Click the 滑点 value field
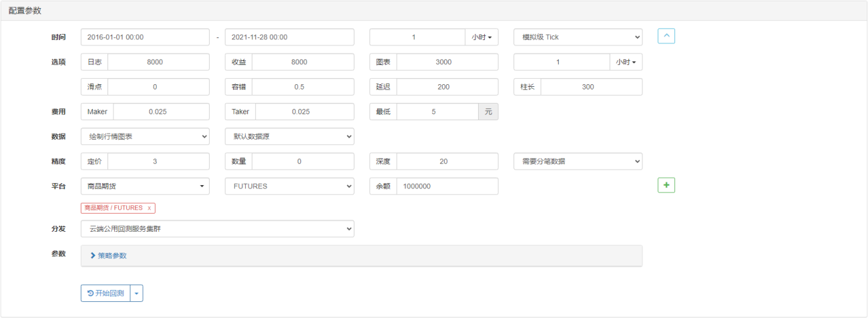 point(158,87)
